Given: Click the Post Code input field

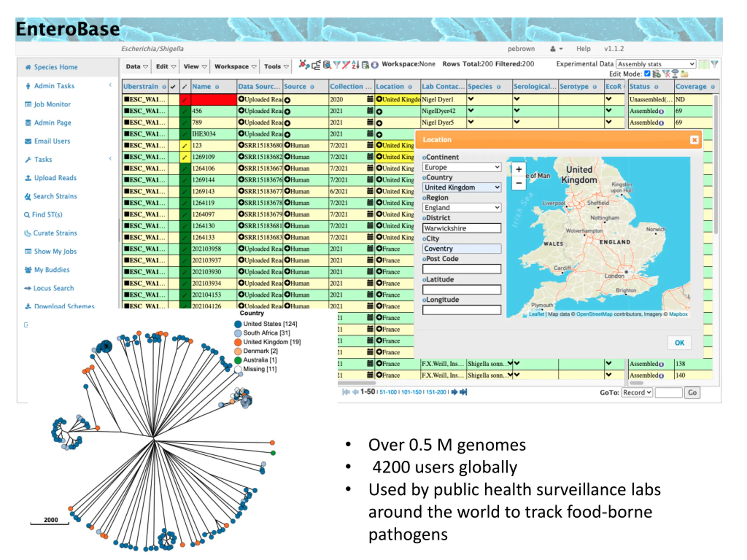Looking at the screenshot, I should tap(462, 269).
